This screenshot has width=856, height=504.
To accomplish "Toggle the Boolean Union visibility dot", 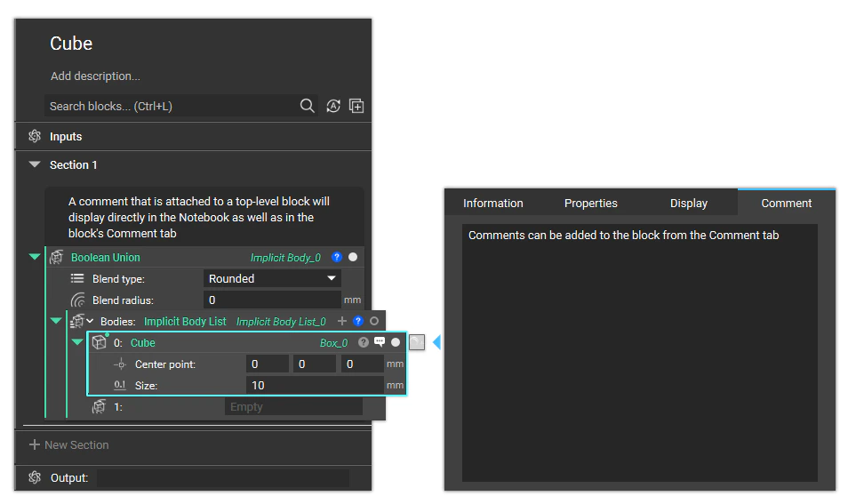I will (353, 257).
